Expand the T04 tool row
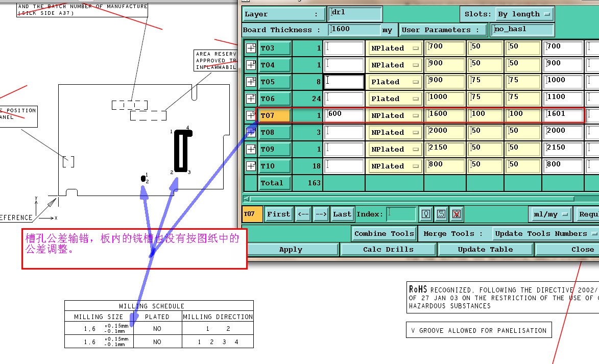Viewport: 599px width, 364px height. coord(251,65)
